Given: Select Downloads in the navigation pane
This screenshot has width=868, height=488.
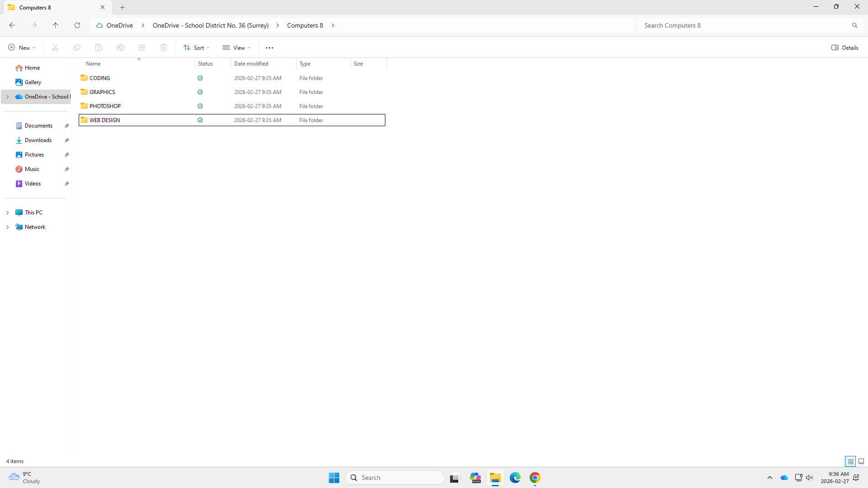Looking at the screenshot, I should coord(38,140).
